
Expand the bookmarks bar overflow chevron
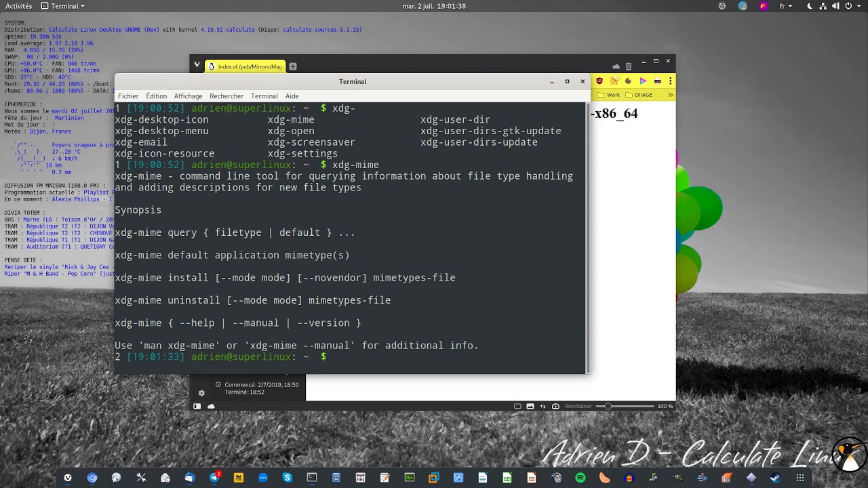click(x=671, y=95)
